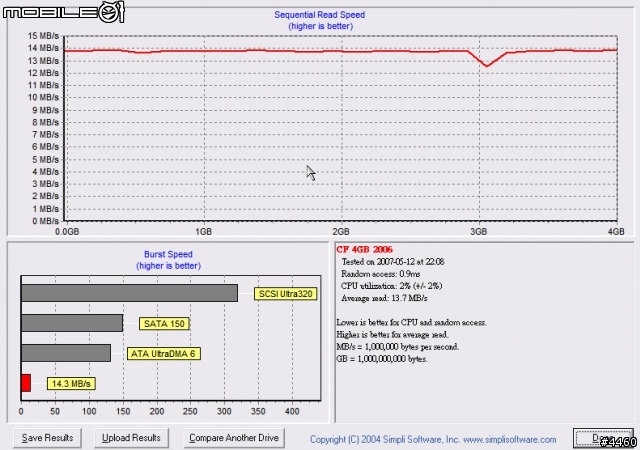Click 'Higher is better for average read' note
Screen dimensions: 640x450
392,335
